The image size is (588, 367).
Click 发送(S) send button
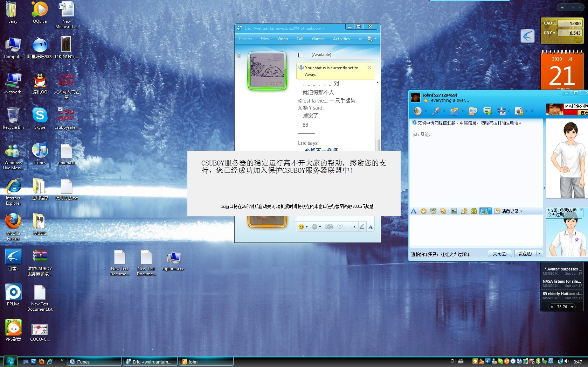525,254
